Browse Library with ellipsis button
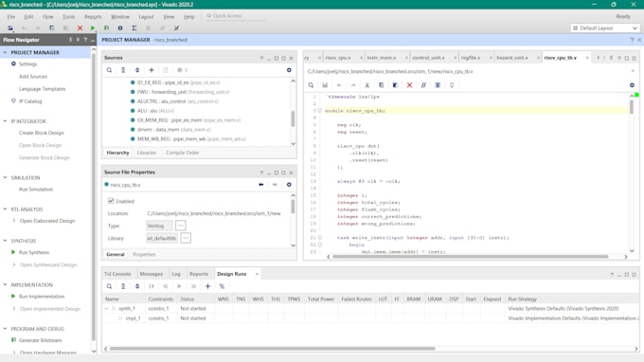This screenshot has width=644, height=362. pyautogui.click(x=186, y=238)
